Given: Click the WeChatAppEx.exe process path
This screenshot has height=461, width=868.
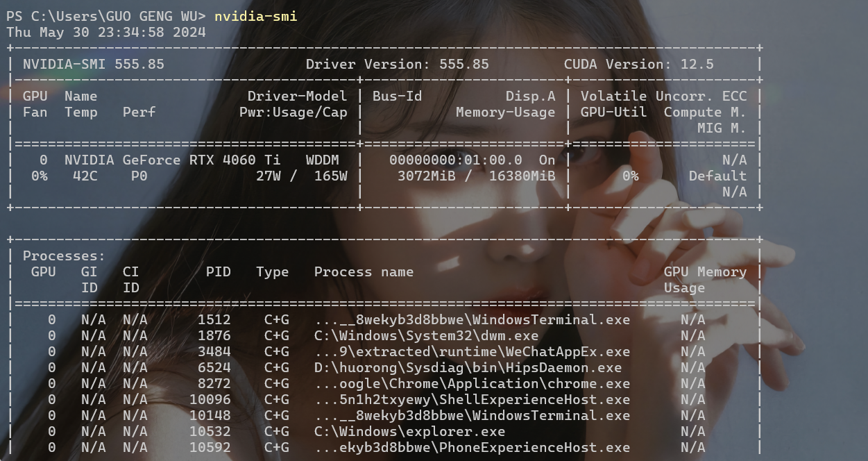Looking at the screenshot, I should 473,351.
